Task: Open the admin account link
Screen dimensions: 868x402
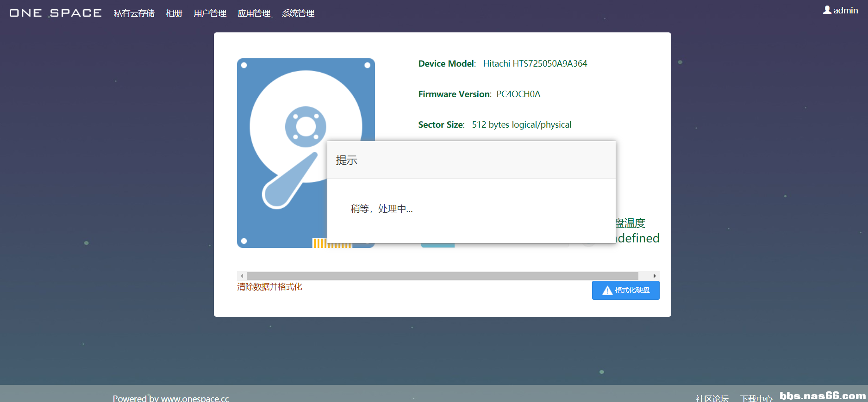Action: click(845, 10)
